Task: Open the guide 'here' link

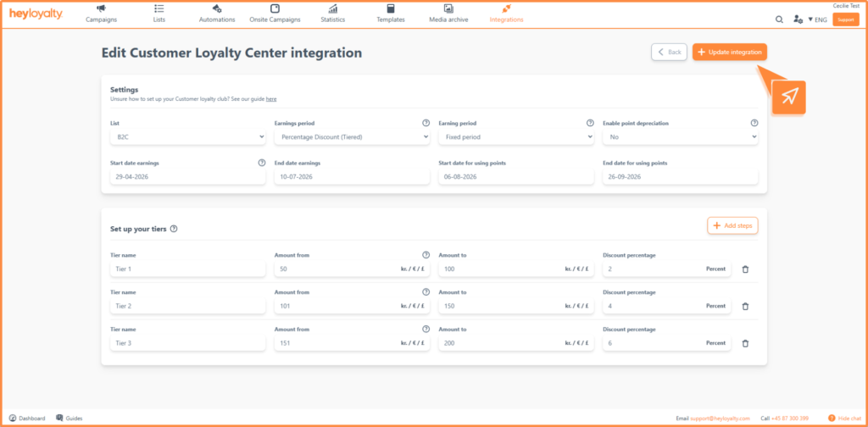Action: [271, 99]
